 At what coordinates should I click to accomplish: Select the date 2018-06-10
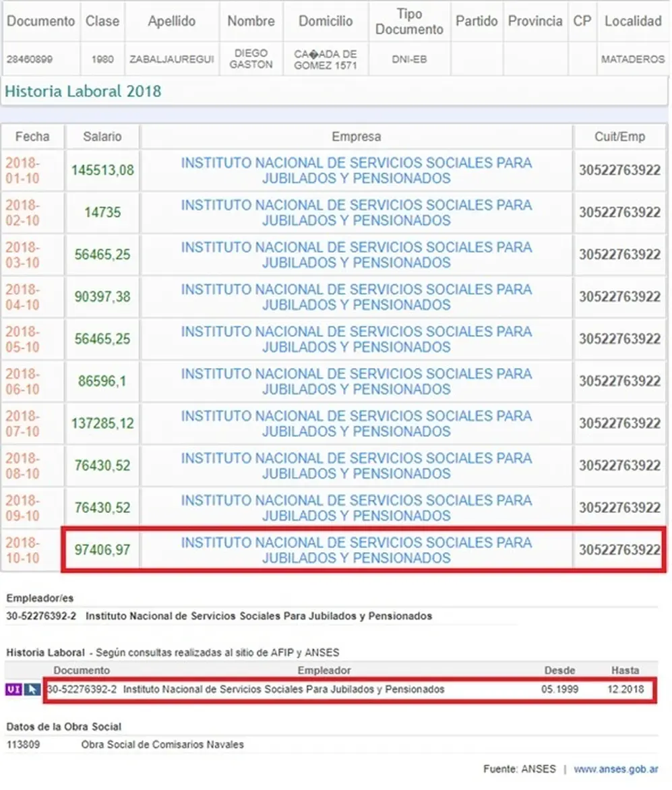pyautogui.click(x=23, y=382)
